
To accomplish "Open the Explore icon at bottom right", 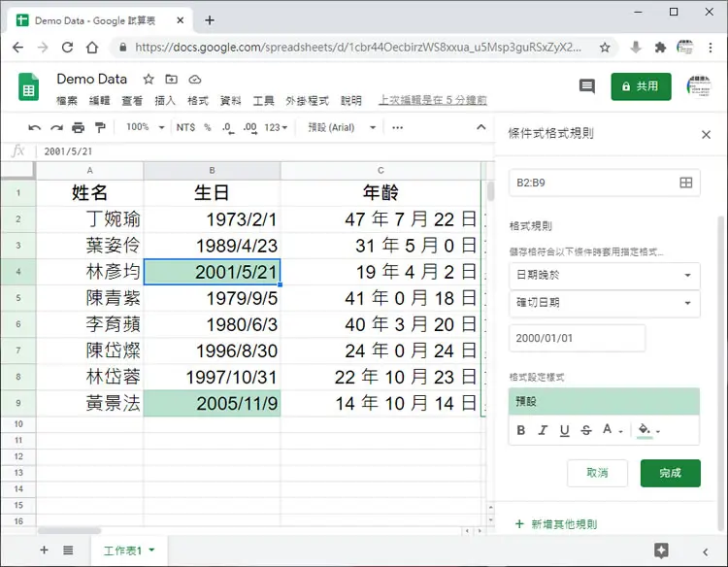I will 661,550.
